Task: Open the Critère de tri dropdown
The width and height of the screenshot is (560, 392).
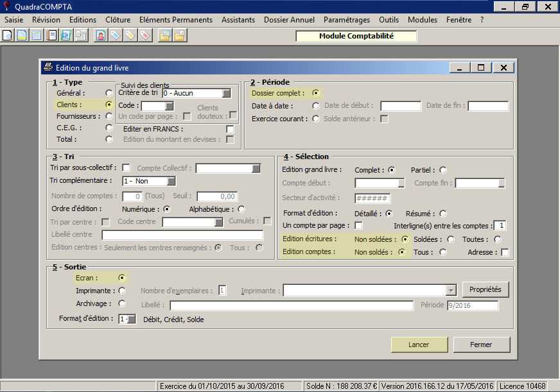Action: (x=227, y=94)
